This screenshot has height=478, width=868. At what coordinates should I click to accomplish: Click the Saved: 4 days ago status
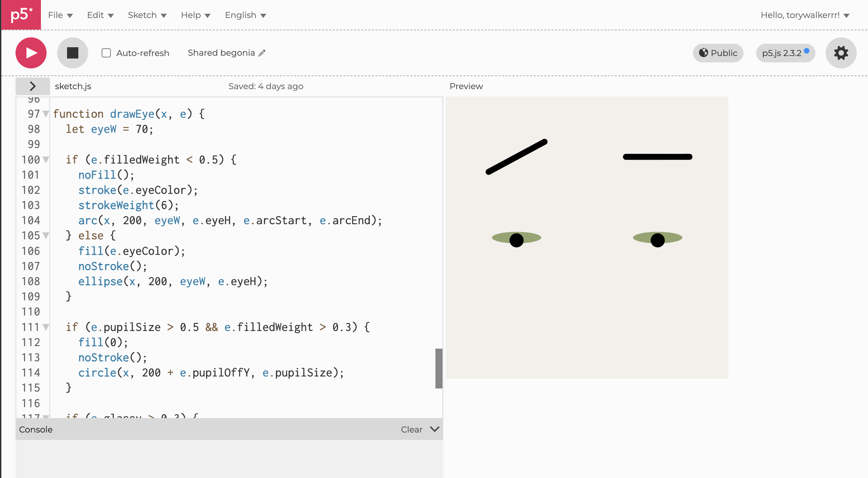click(x=266, y=86)
